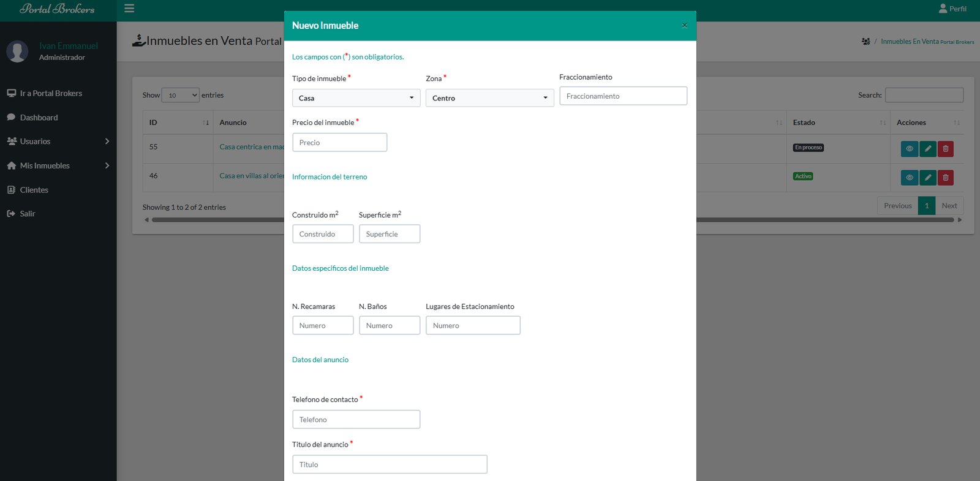The image size is (980, 481).
Task: Edit listing ID 46 with pencil icon
Action: click(x=928, y=178)
